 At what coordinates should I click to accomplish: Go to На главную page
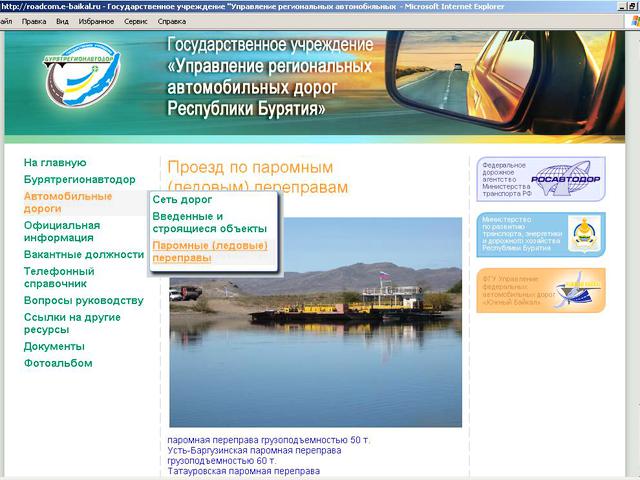(55, 162)
